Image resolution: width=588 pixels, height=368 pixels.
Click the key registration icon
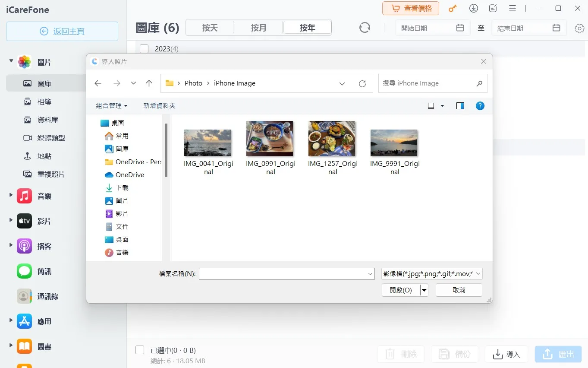(453, 8)
